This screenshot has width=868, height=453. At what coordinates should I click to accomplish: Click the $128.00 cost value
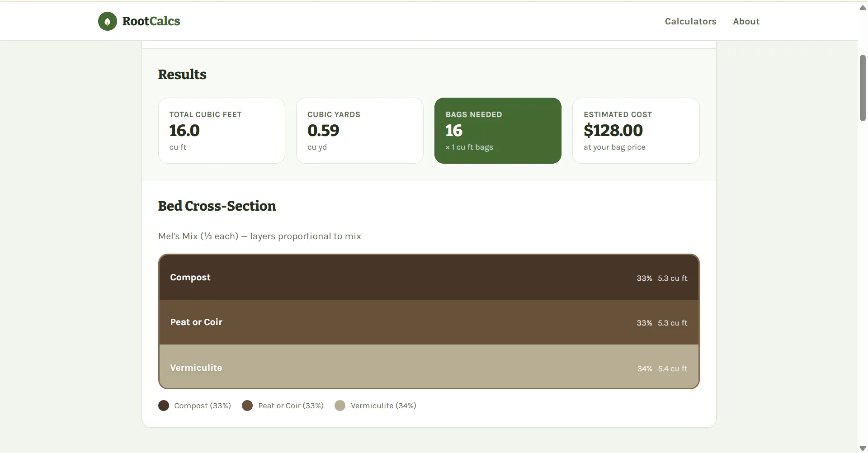point(613,131)
